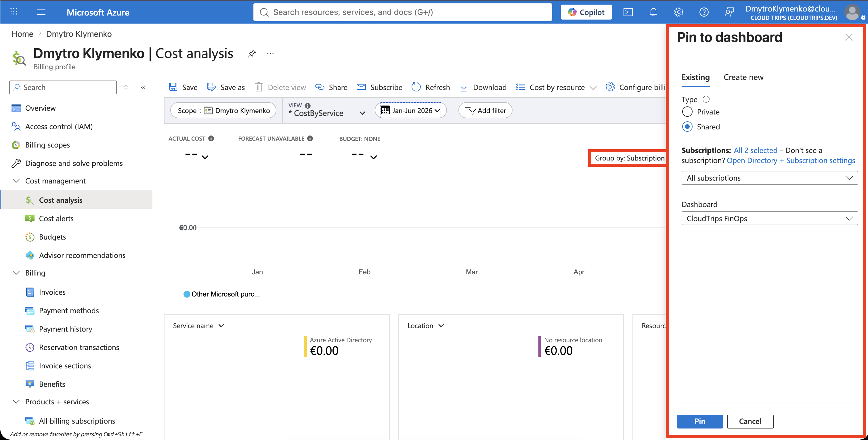Image resolution: width=868 pixels, height=440 pixels.
Task: Click the info icon next to ACTUAL COST
Action: click(211, 138)
